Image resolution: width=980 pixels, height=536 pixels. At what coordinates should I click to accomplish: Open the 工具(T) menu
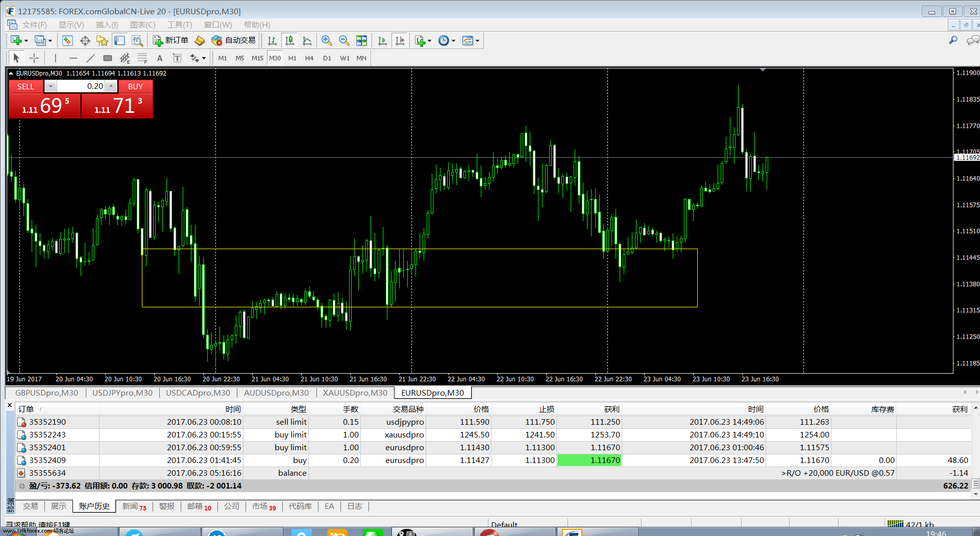pos(180,25)
